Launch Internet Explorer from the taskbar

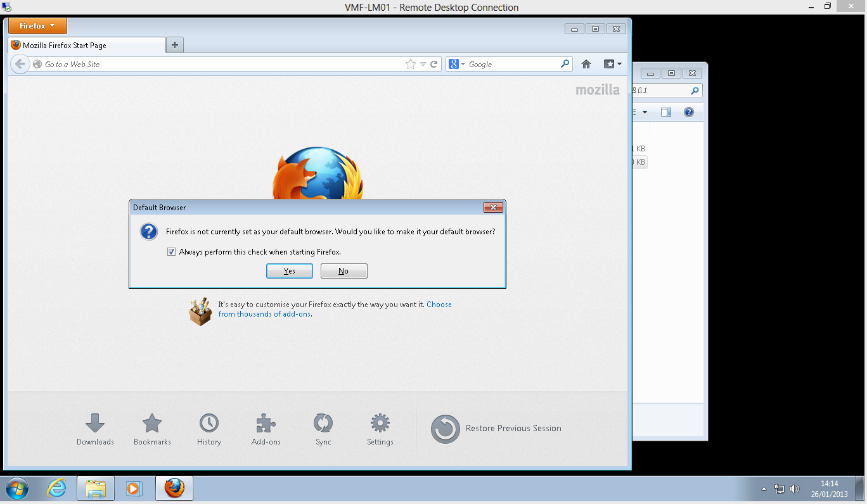pyautogui.click(x=57, y=488)
